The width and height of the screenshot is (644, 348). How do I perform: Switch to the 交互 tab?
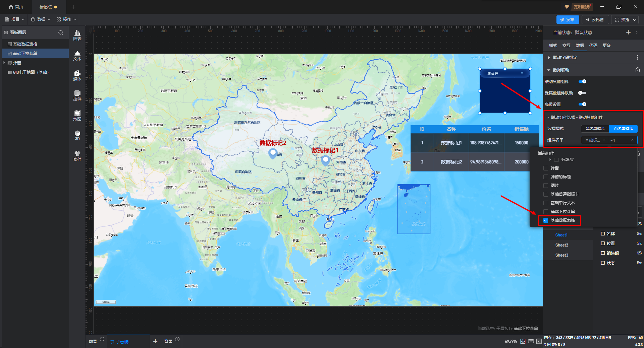pyautogui.click(x=566, y=46)
